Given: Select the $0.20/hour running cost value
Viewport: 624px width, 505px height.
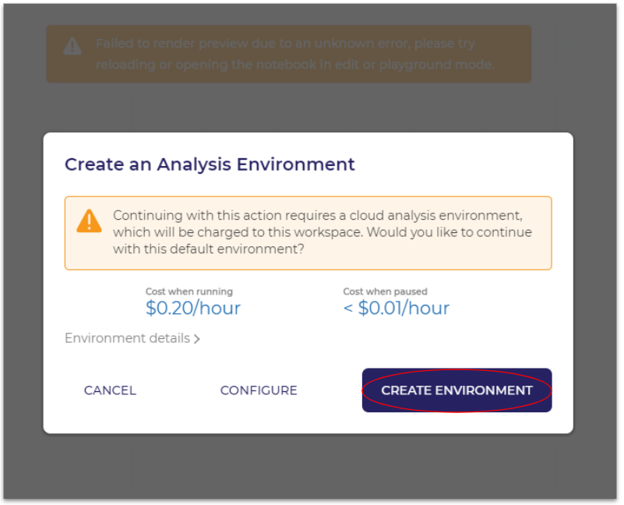Looking at the screenshot, I should click(193, 308).
